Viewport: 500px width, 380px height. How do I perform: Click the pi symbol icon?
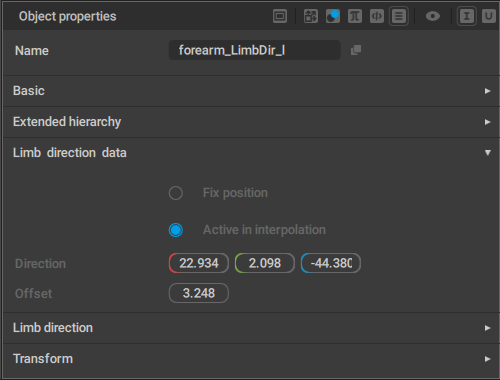tap(355, 16)
